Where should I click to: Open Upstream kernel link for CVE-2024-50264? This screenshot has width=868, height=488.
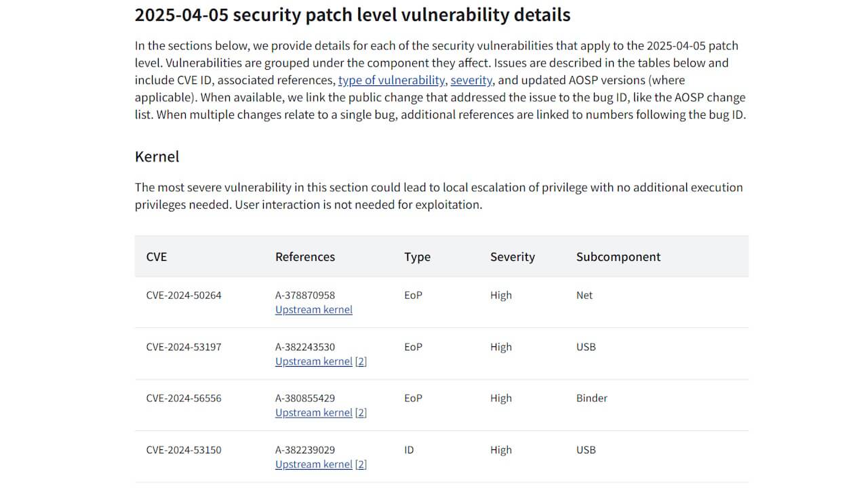[314, 310]
